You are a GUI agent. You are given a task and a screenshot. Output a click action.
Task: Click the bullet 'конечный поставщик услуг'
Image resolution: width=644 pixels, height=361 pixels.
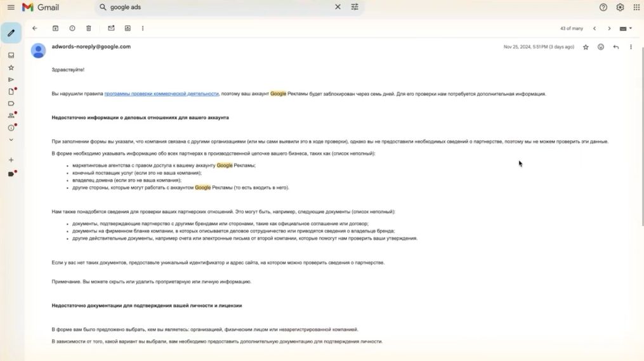pos(137,173)
